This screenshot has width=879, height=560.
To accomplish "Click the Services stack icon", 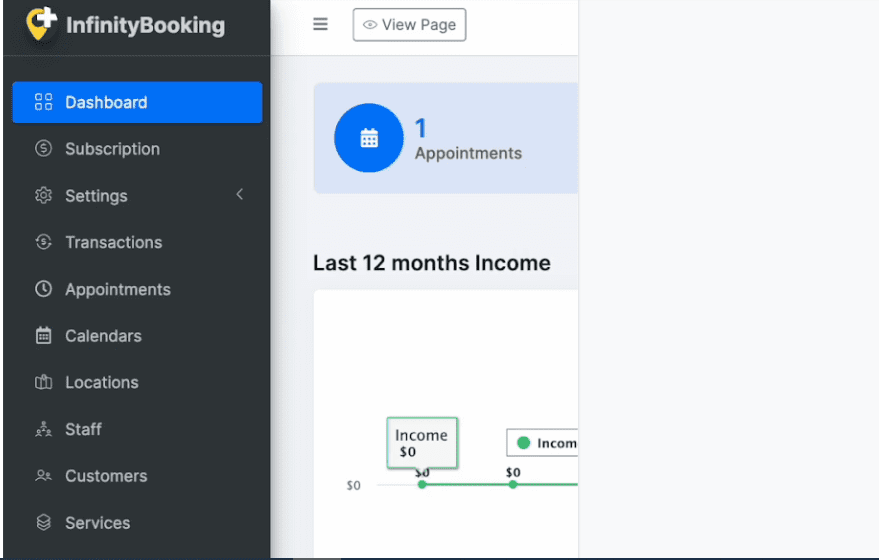I will pyautogui.click(x=43, y=522).
